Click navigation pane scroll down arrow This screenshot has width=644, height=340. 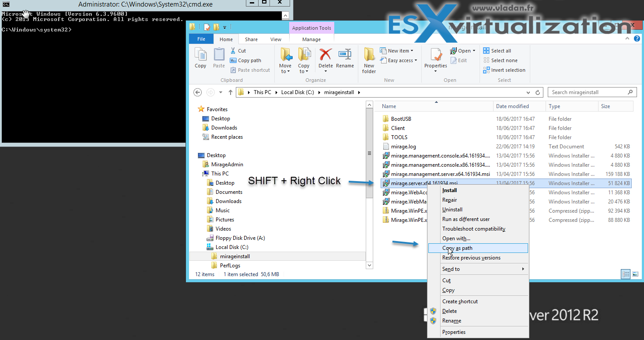click(369, 265)
